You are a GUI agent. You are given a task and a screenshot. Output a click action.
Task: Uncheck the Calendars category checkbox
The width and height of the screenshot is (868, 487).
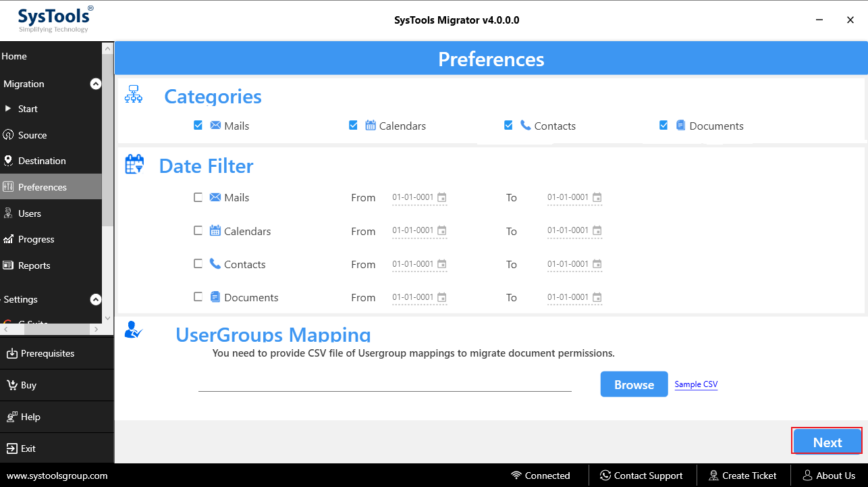pyautogui.click(x=353, y=125)
